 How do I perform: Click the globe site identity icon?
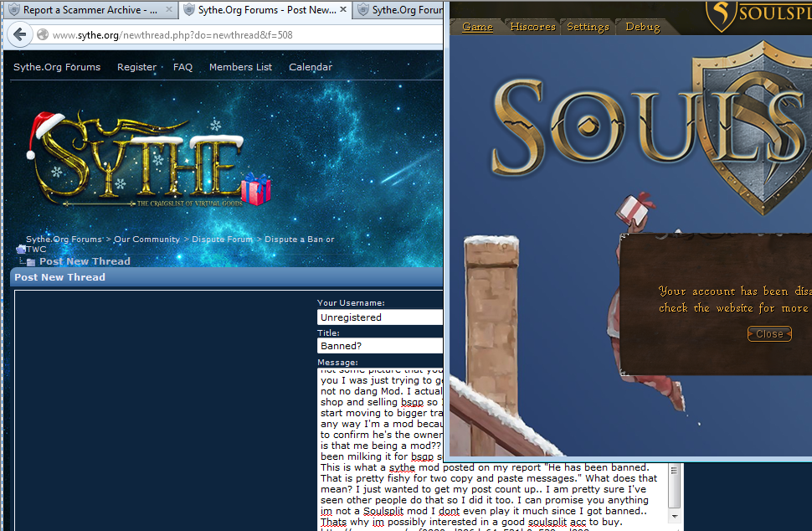pos(43,34)
